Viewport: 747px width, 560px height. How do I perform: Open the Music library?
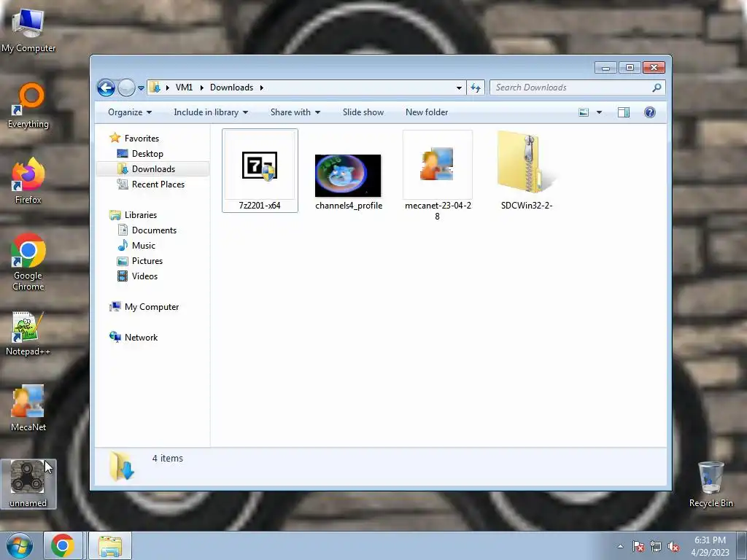[x=143, y=246]
